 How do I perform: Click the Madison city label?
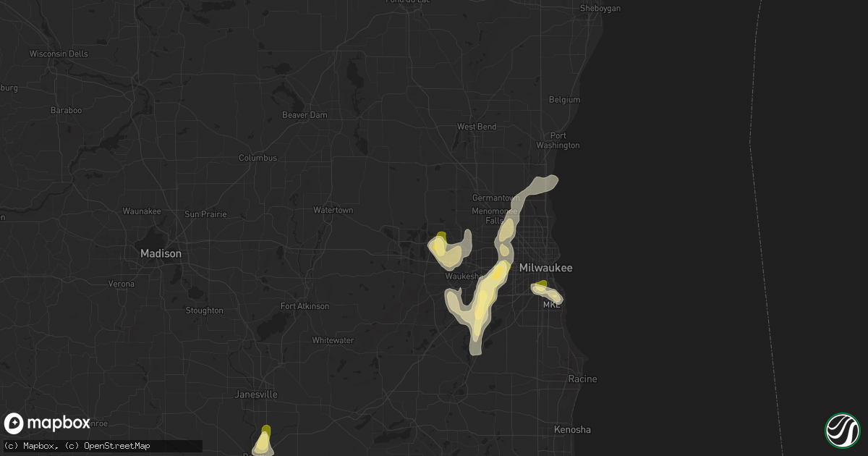click(161, 254)
